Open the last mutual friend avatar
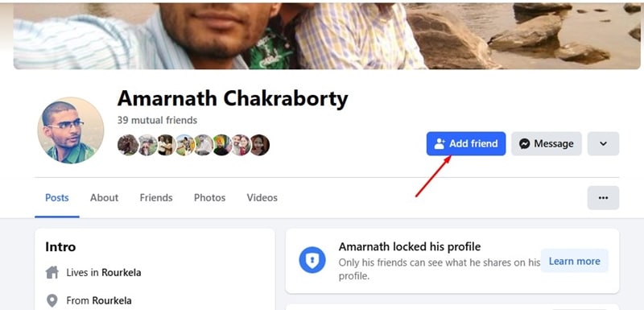 click(259, 145)
